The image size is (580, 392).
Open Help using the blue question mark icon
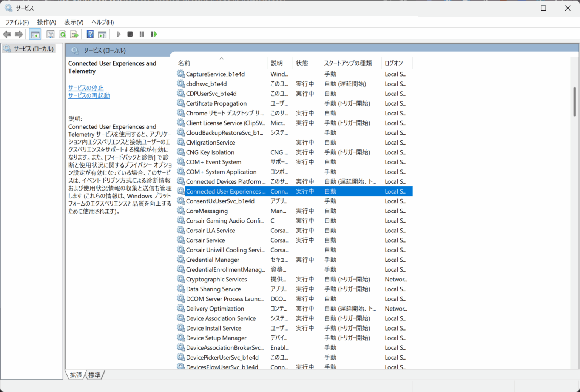coord(90,34)
